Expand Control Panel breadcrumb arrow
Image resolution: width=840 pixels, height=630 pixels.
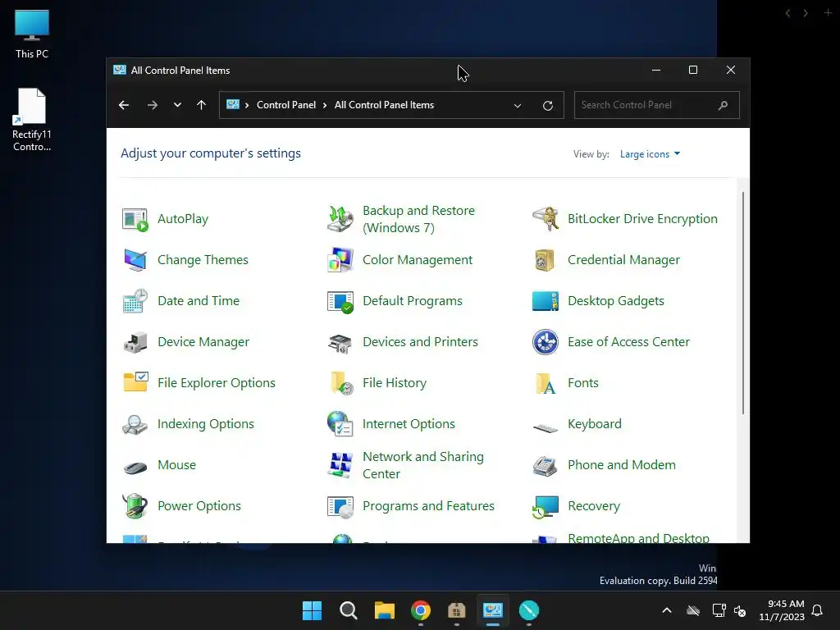pyautogui.click(x=325, y=105)
